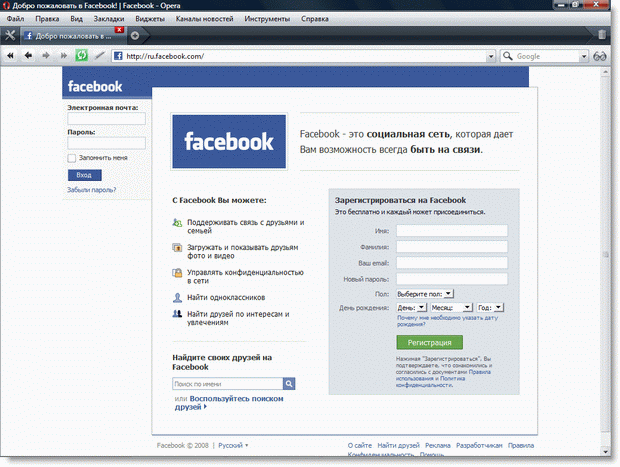Focus the Электронная почта login field
The image size is (620, 467).
(106, 119)
